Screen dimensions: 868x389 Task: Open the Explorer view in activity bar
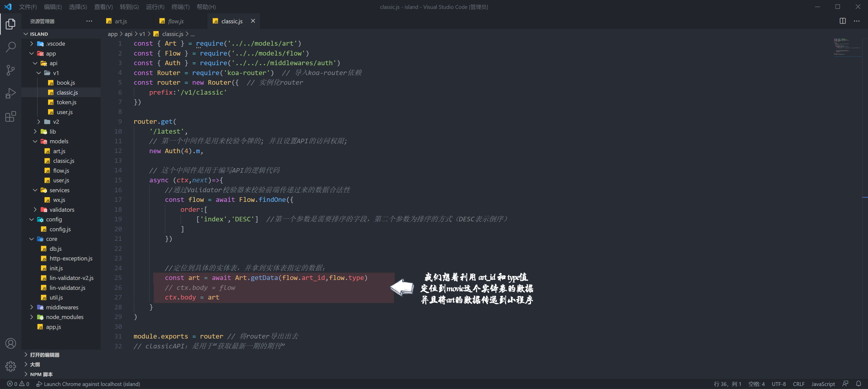pyautogui.click(x=10, y=24)
